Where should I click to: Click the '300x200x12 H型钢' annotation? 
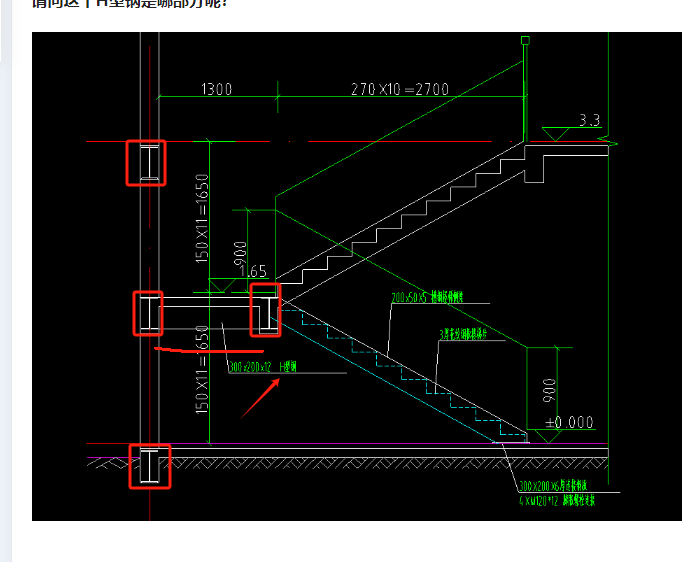(263, 367)
